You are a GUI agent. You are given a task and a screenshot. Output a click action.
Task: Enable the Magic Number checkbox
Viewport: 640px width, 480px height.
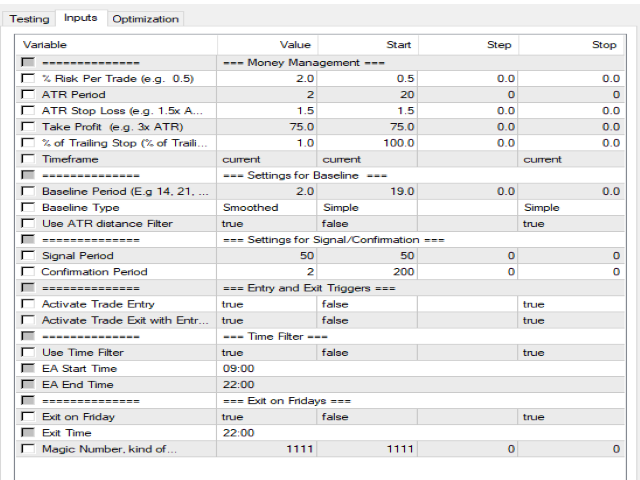[28, 449]
